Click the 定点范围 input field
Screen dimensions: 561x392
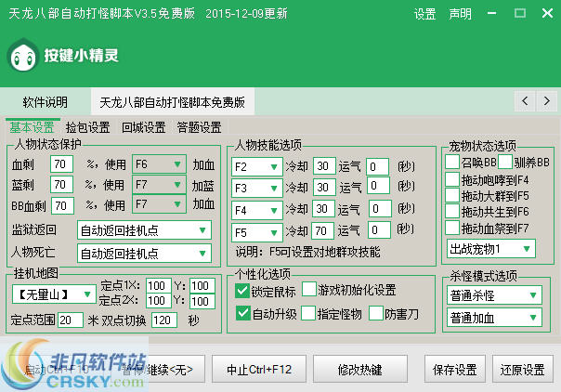71,320
